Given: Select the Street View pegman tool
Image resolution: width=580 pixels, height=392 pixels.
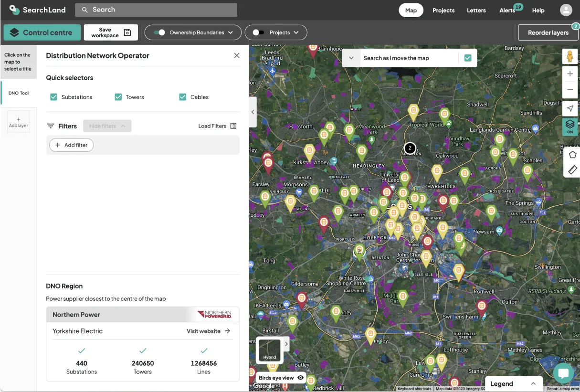Looking at the screenshot, I should pyautogui.click(x=569, y=56).
